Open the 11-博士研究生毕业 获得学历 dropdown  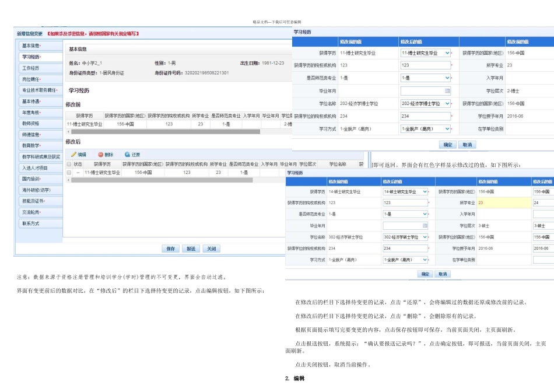click(447, 53)
